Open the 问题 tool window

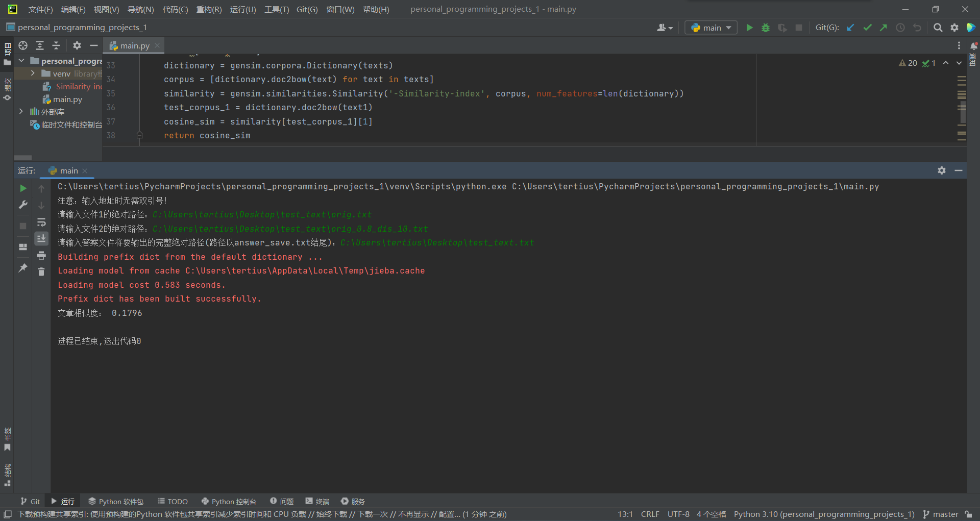point(282,502)
